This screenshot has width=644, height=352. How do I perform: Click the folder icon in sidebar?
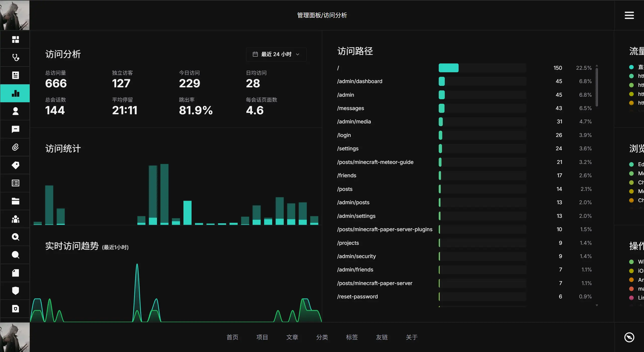(x=15, y=201)
